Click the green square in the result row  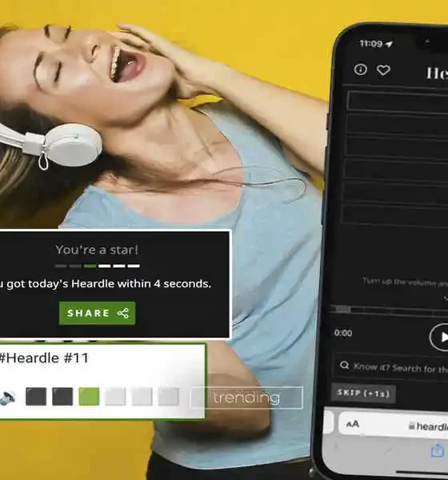(x=89, y=397)
